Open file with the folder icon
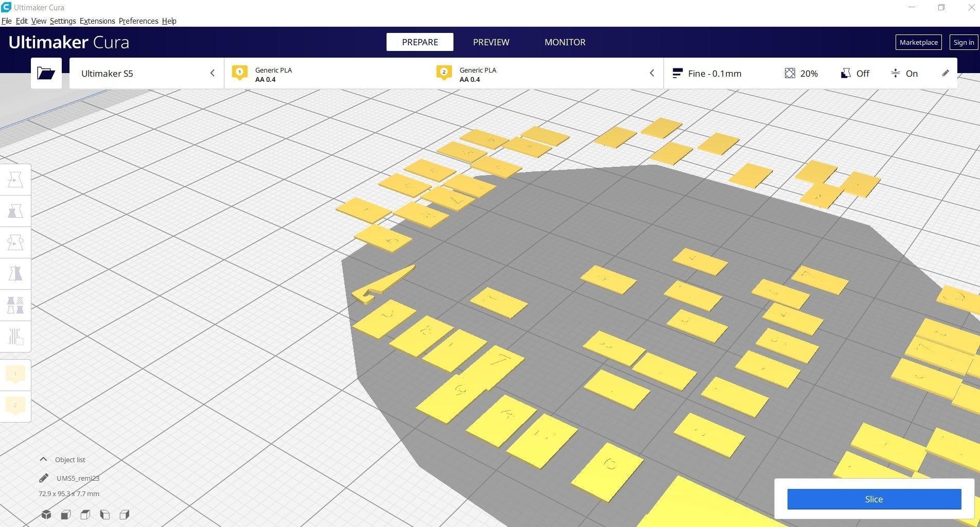Viewport: 980px width, 527px height. pyautogui.click(x=46, y=73)
